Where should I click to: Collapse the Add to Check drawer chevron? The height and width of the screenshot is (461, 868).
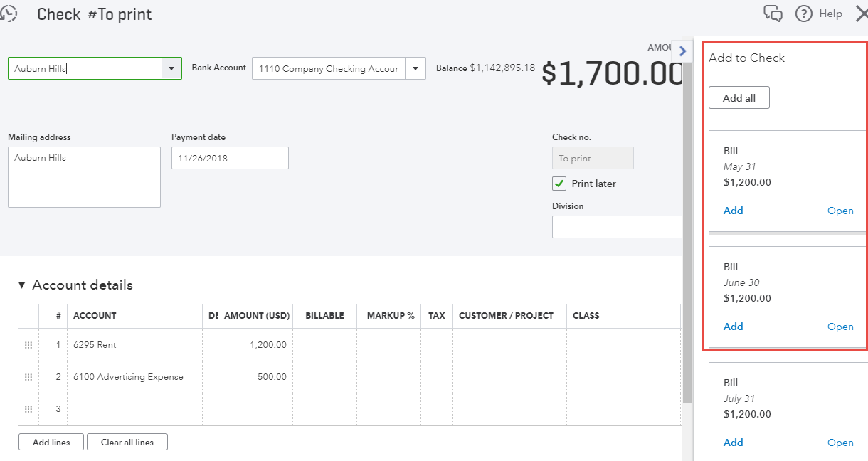[x=682, y=50]
